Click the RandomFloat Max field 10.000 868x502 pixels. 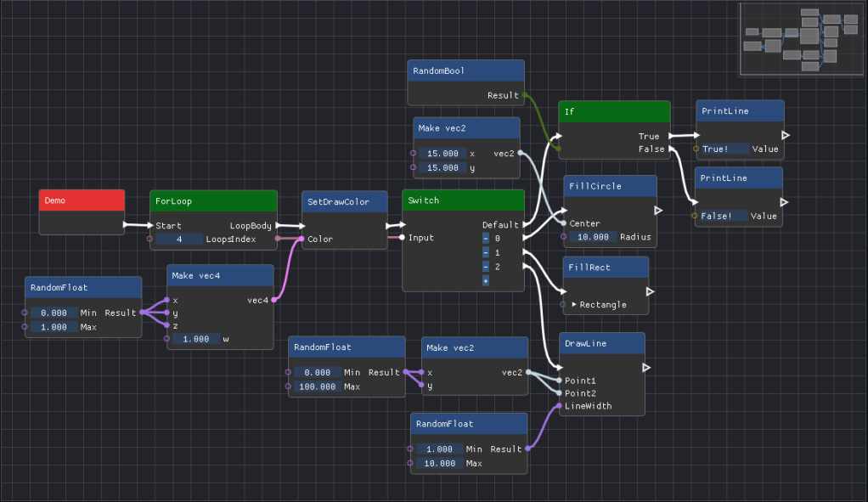pos(440,463)
